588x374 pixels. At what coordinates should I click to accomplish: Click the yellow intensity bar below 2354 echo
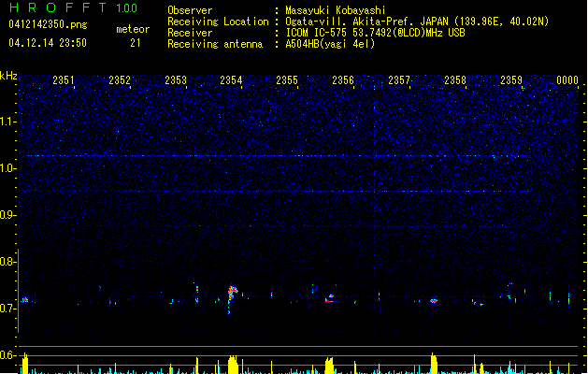pyautogui.click(x=233, y=365)
